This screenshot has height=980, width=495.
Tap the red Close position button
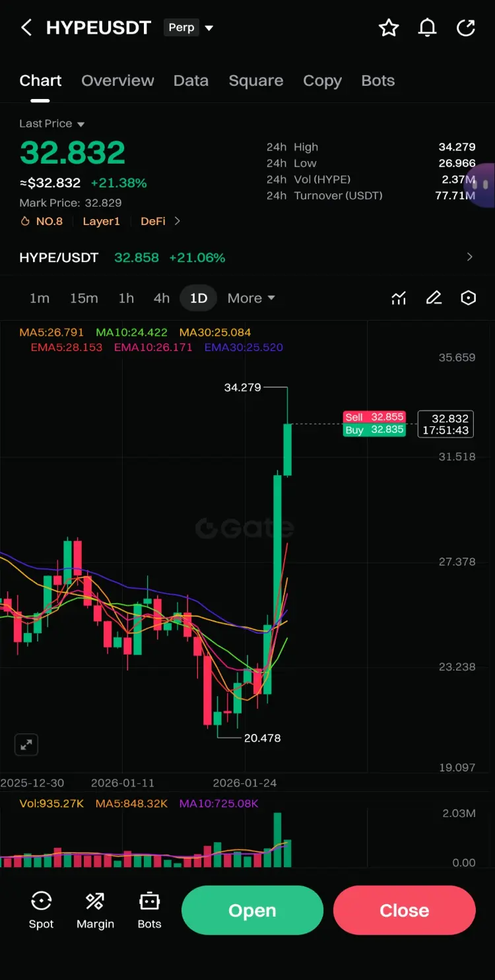click(x=404, y=910)
